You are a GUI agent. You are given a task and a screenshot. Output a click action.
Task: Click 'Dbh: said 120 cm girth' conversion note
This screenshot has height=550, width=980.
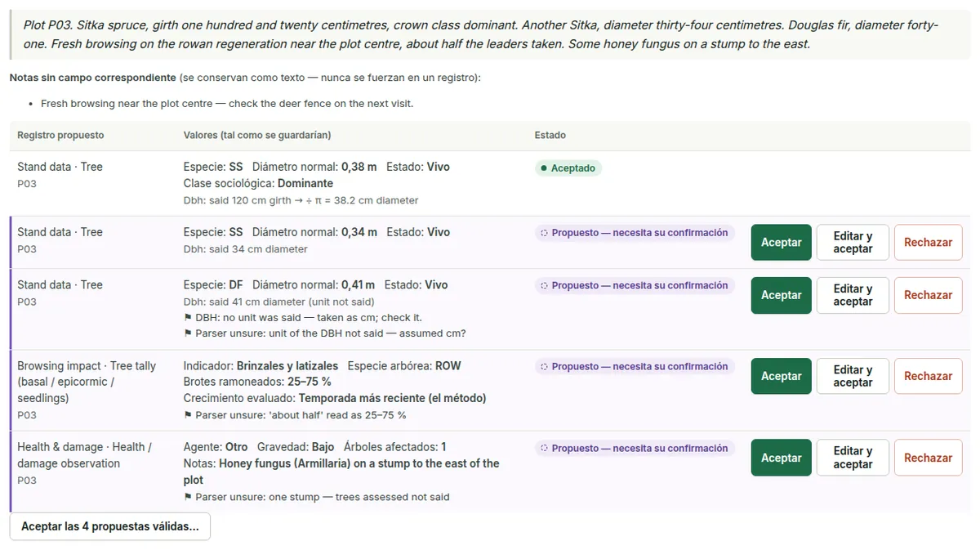[301, 200]
